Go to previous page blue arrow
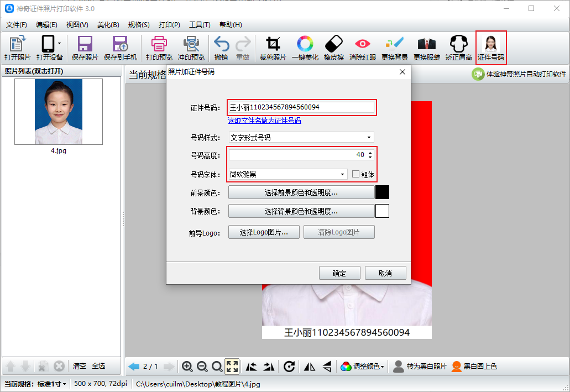The height and width of the screenshot is (392, 570). [x=134, y=367]
